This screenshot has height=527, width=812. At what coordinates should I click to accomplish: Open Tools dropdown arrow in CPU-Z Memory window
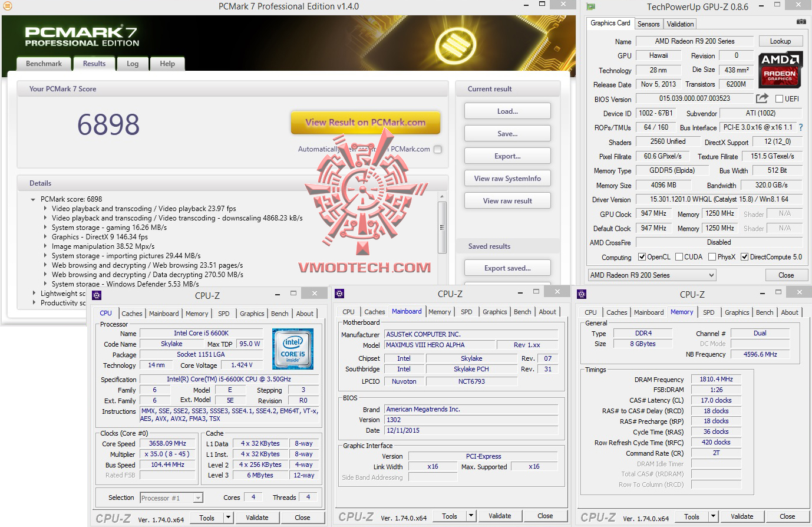click(x=714, y=516)
